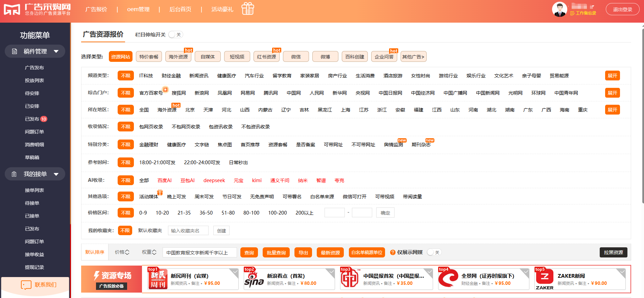Collapse the 我的接单 menu arrow
This screenshot has width=644, height=298.
[x=56, y=174]
